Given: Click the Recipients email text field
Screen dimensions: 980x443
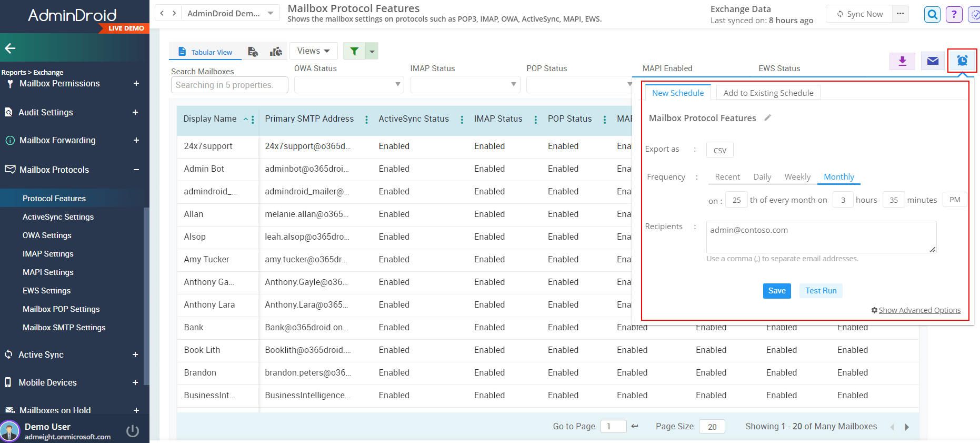Looking at the screenshot, I should coord(821,237).
